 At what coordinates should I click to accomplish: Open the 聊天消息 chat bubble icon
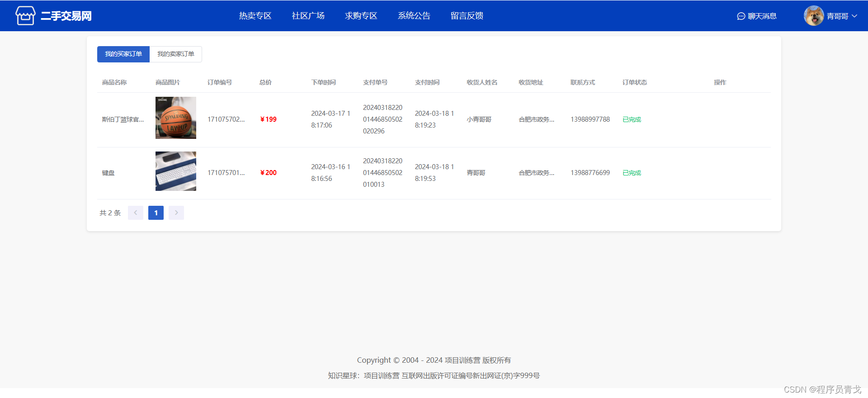741,16
